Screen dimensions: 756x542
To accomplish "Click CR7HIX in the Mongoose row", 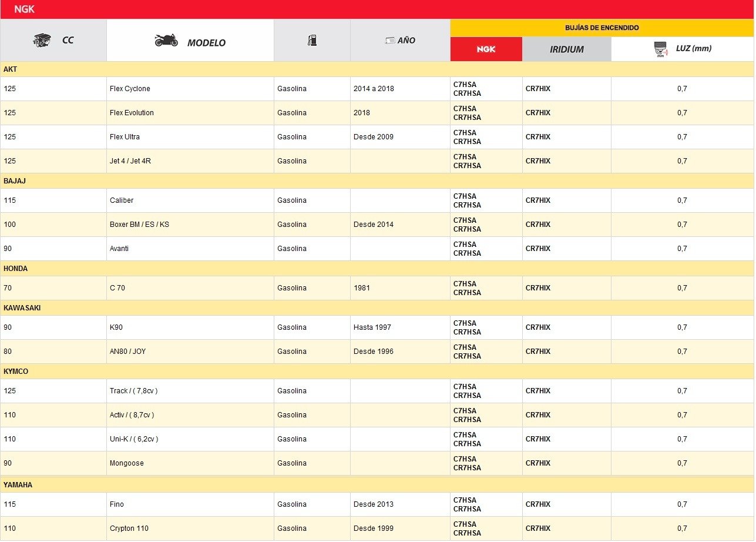I will [x=538, y=463].
